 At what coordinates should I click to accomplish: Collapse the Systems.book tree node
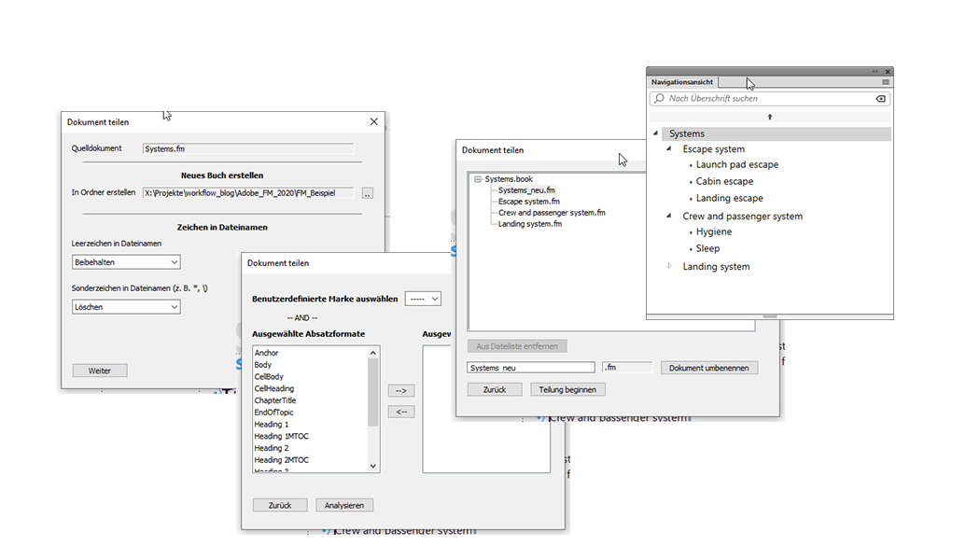[x=478, y=179]
